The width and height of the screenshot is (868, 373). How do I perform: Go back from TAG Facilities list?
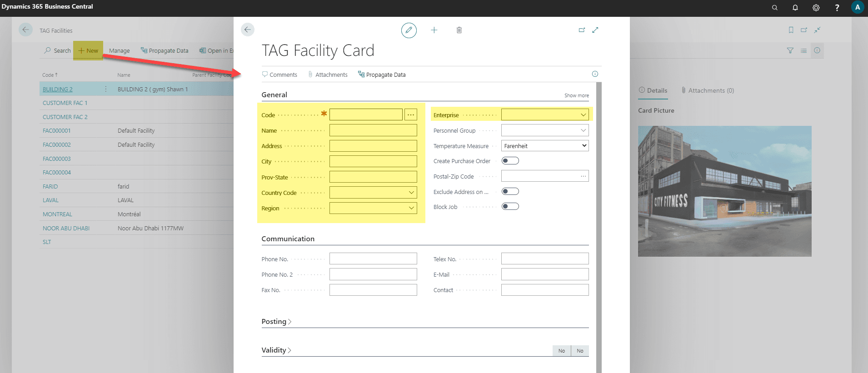[x=25, y=30]
